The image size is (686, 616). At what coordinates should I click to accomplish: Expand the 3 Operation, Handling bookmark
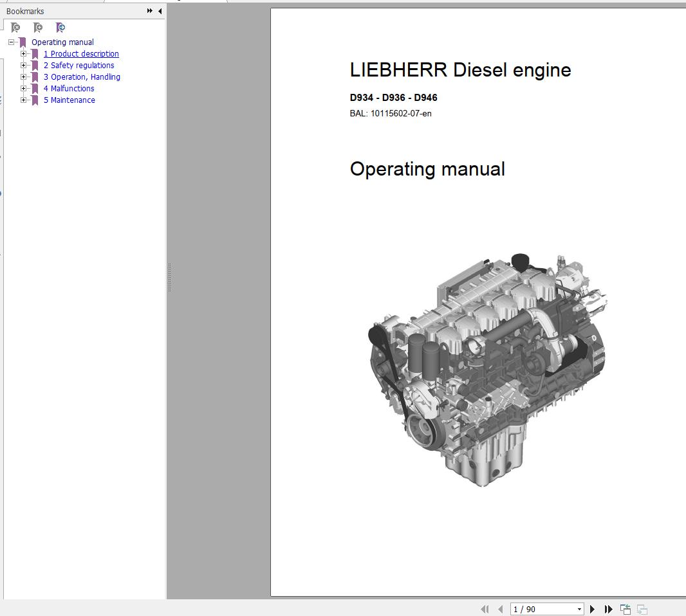coord(24,77)
